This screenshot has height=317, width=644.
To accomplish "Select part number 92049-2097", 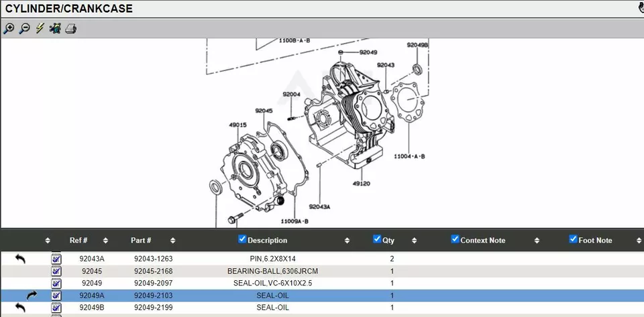I will (153, 283).
